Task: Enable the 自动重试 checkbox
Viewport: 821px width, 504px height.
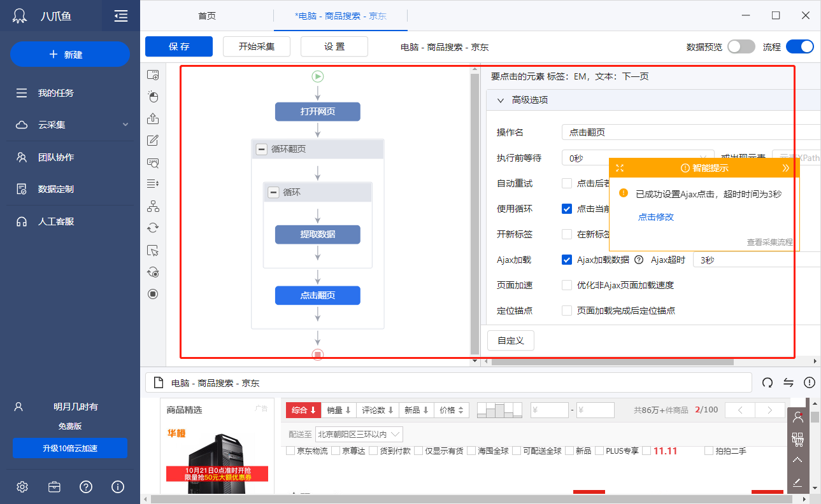Action: [x=566, y=183]
